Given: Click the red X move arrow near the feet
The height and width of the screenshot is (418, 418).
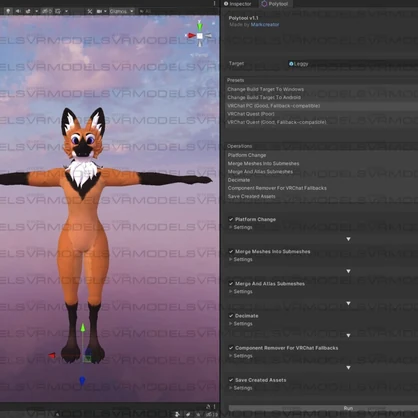Looking at the screenshot, I should [x=52, y=355].
